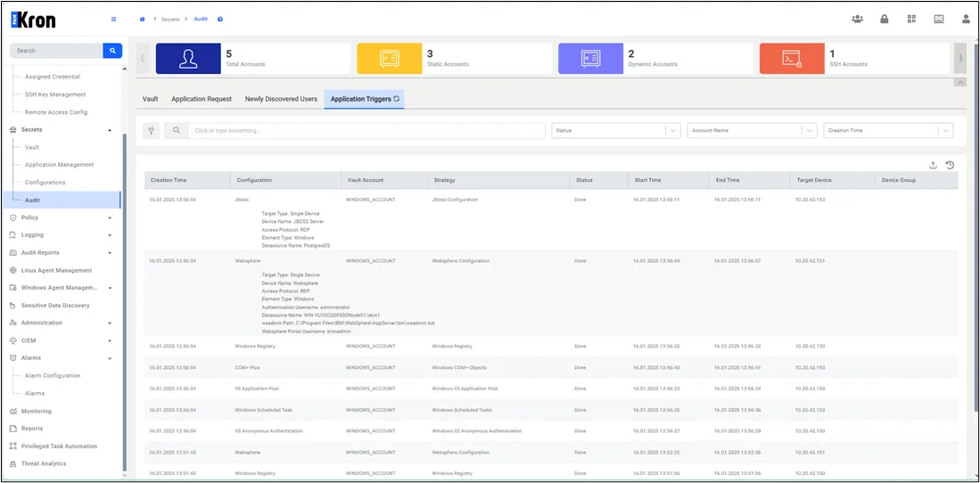Open Threat Analytics in sidebar
This screenshot has width=980, height=483.
point(44,463)
